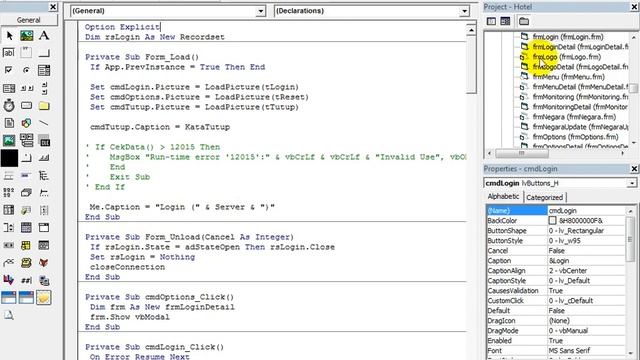Screen dimensions: 640x360
Task: Toggle Folders in Project explorer
Action: pos(524,21)
